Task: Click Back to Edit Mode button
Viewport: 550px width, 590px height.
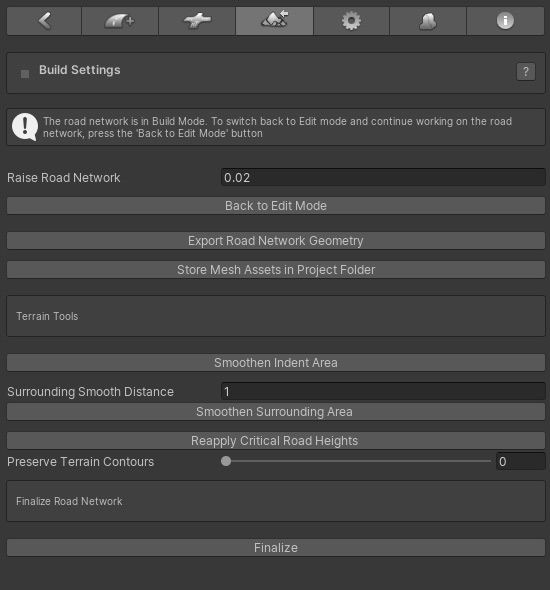Action: (x=276, y=206)
